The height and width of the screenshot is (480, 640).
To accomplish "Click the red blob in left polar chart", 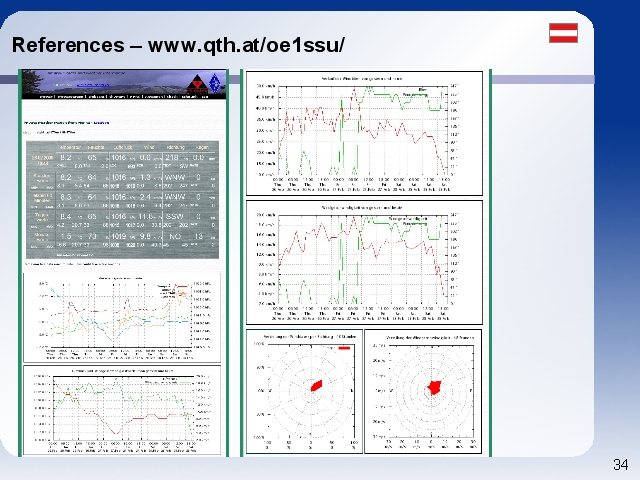I will click(317, 385).
